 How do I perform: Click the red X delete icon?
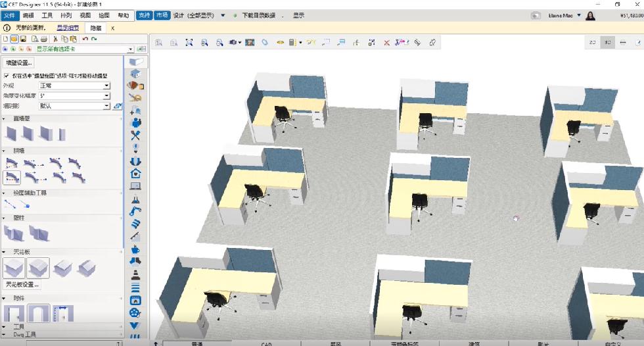[x=386, y=43]
